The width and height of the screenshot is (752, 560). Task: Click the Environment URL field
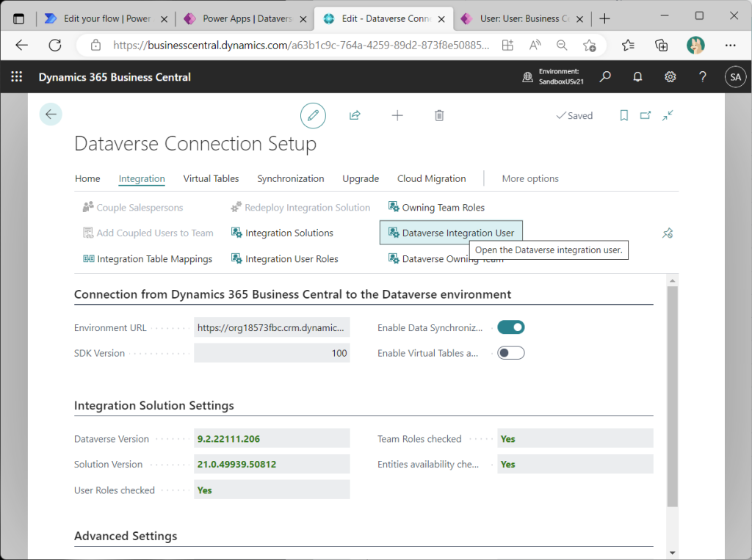[x=272, y=327]
